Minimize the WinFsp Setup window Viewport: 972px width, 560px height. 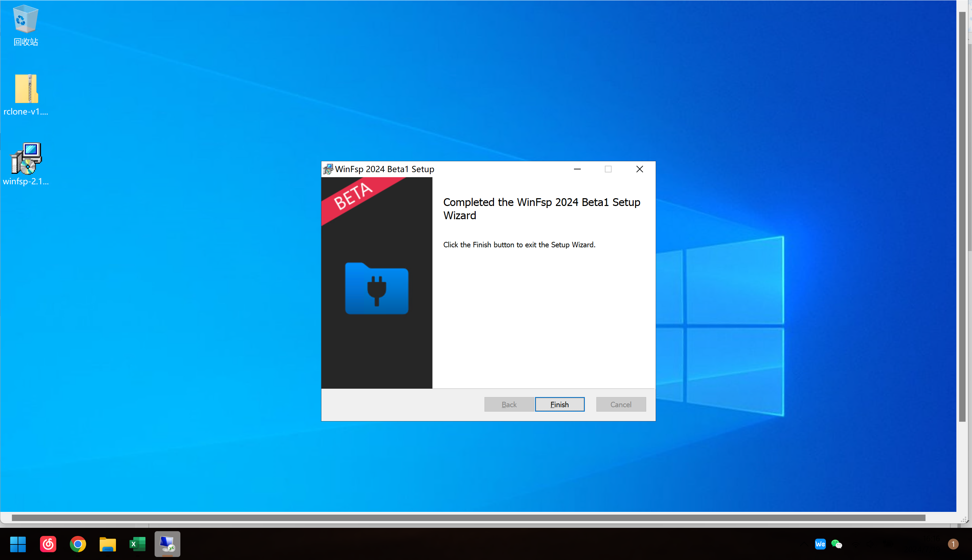[577, 169]
